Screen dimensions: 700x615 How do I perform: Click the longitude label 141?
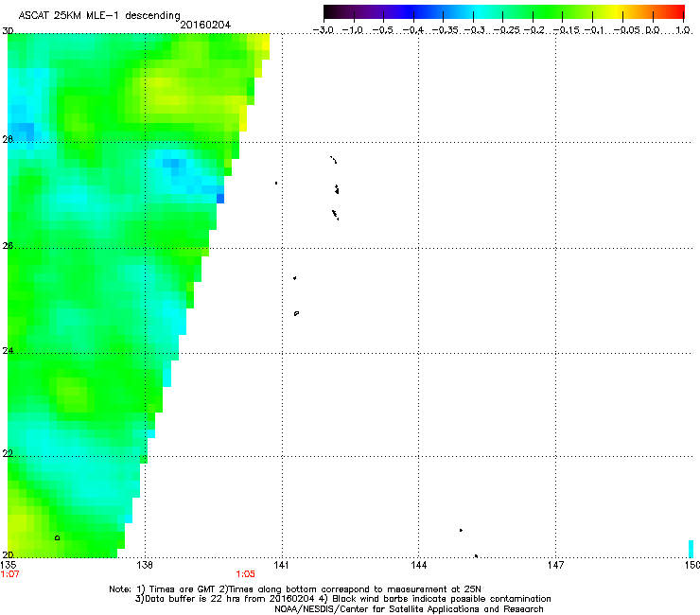click(281, 565)
